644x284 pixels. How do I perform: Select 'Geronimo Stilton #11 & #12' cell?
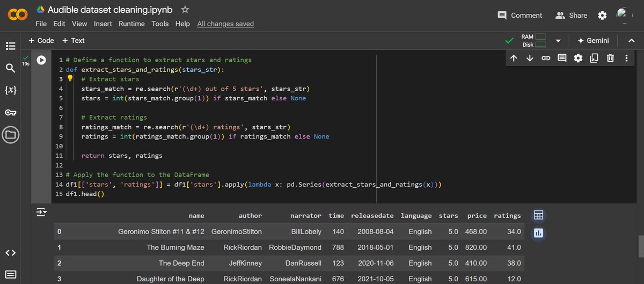161,231
